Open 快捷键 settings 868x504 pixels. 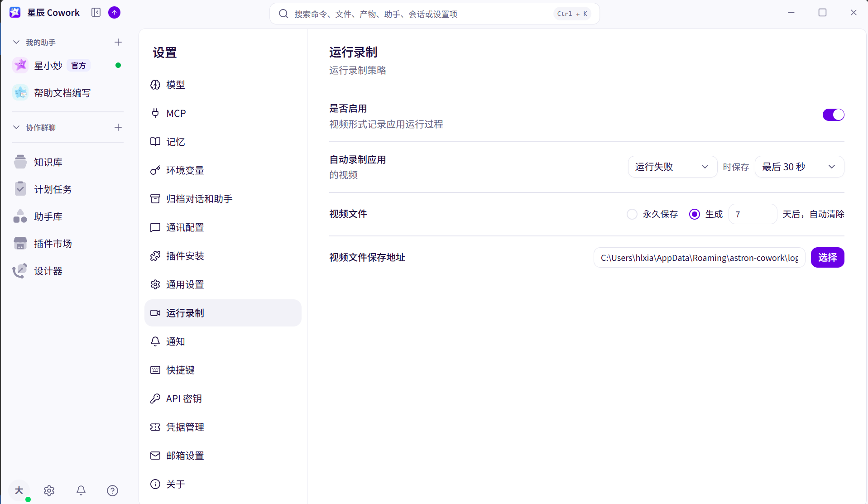223,370
